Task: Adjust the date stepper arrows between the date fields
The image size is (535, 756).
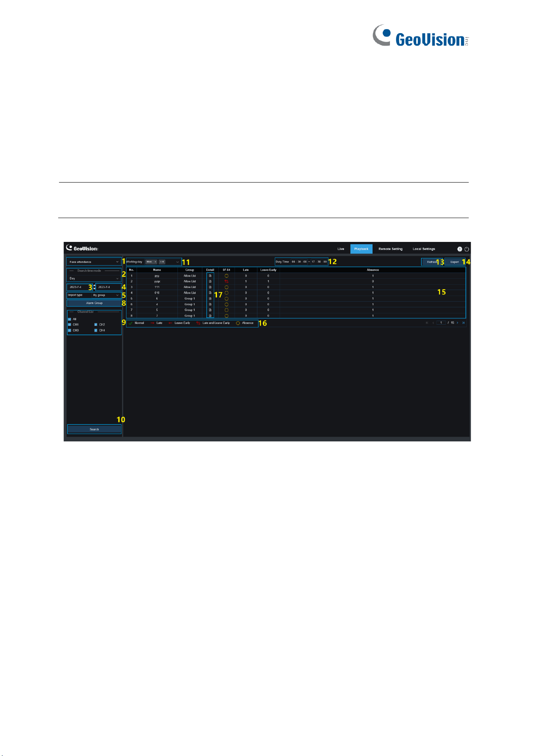Action: pyautogui.click(x=94, y=287)
